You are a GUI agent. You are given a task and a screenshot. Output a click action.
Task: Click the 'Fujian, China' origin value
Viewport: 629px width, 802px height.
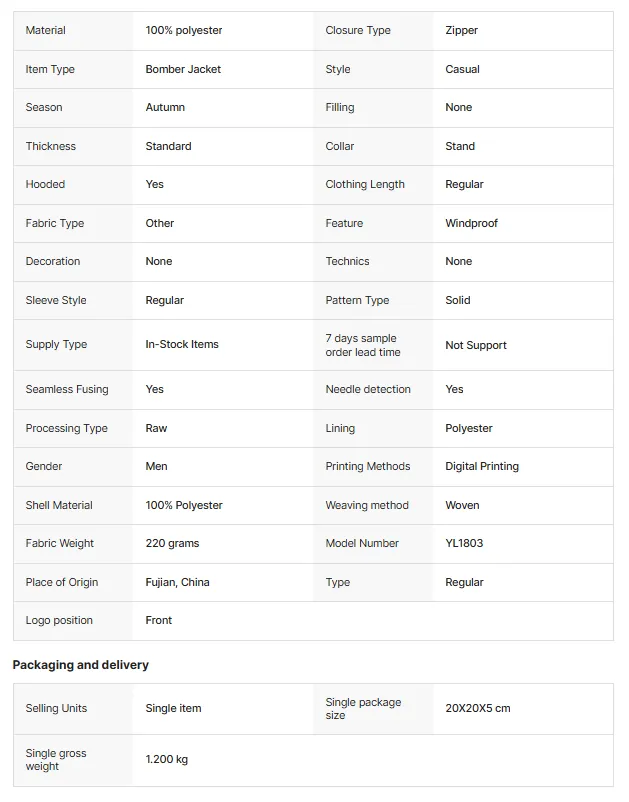click(x=177, y=582)
